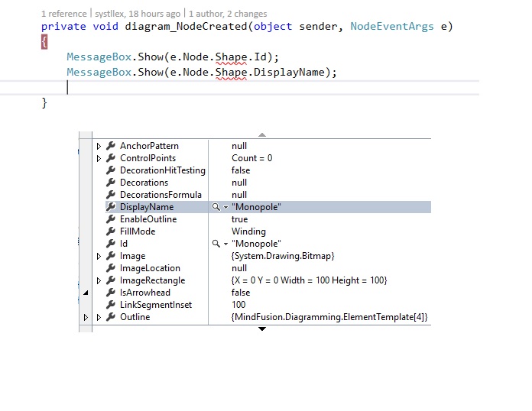Click '1 author, 2 changes' CodeLens link

coord(228,14)
